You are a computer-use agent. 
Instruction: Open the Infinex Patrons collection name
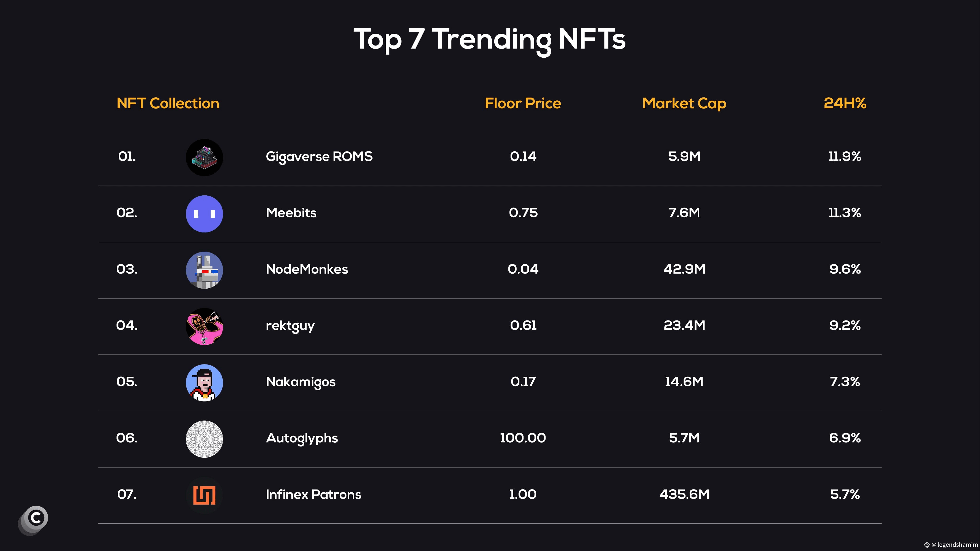pos(313,494)
